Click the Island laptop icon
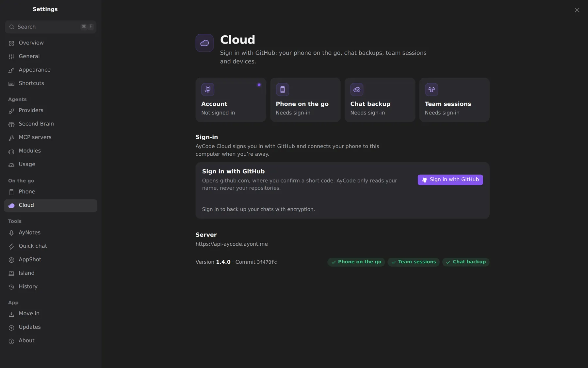This screenshot has width=588, height=368. pyautogui.click(x=11, y=273)
